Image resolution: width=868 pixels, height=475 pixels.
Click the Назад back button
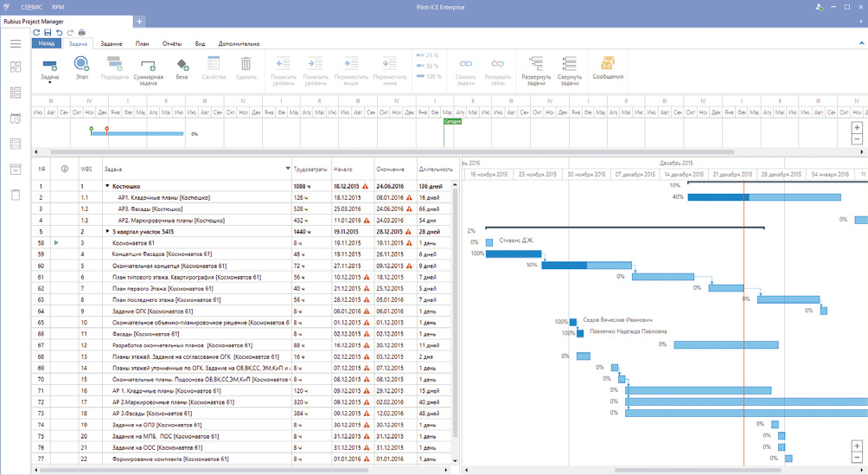point(47,43)
